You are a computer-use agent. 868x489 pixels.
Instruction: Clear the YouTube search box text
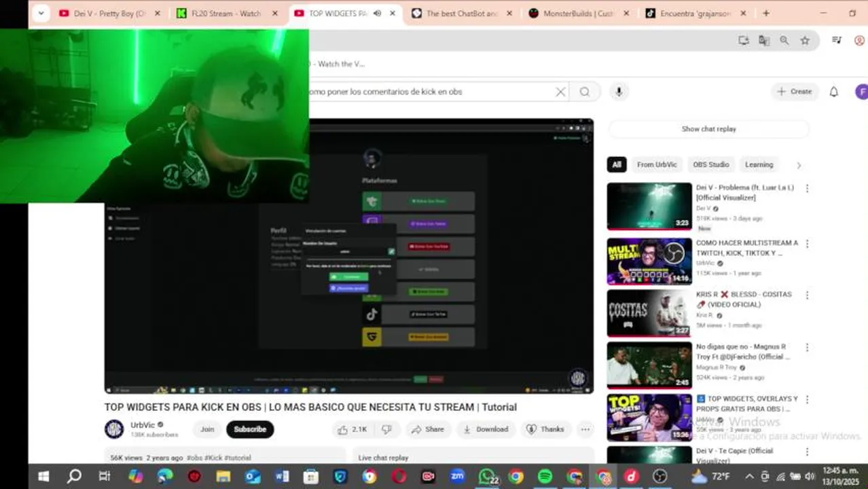pyautogui.click(x=560, y=92)
